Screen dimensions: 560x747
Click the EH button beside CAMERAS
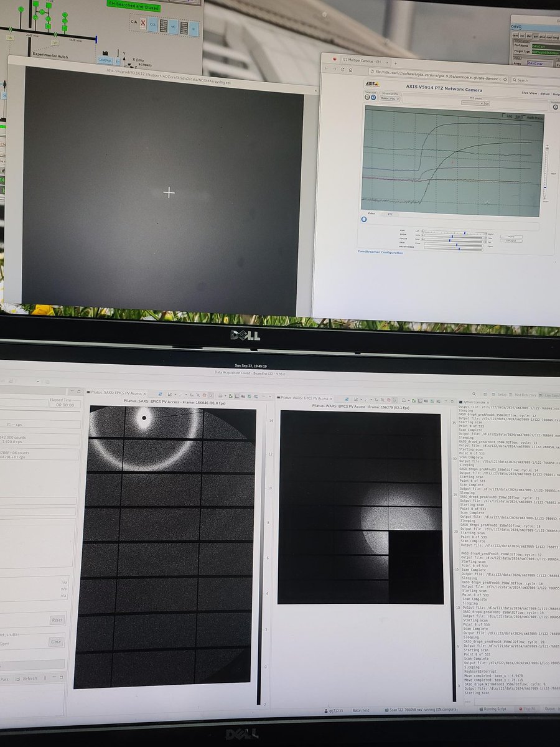[118, 61]
